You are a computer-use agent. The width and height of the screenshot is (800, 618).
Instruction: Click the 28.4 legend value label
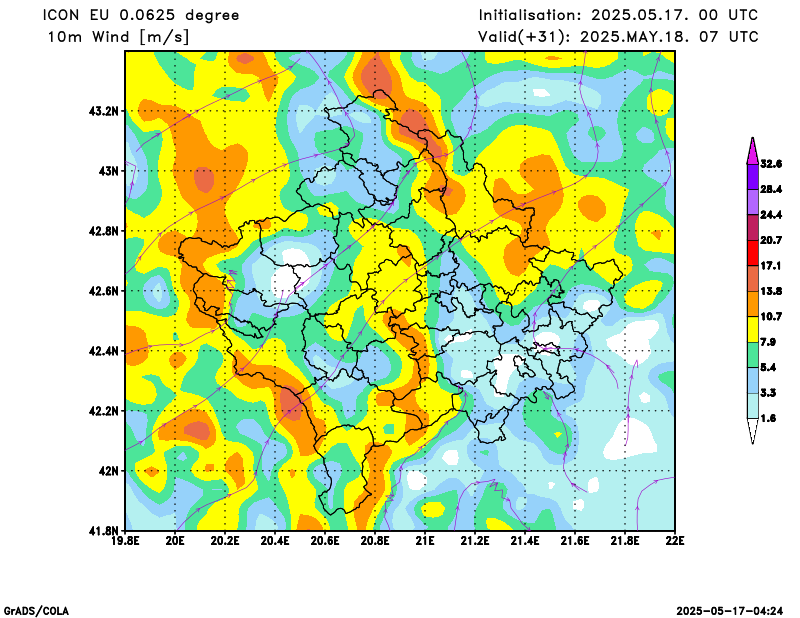click(771, 189)
